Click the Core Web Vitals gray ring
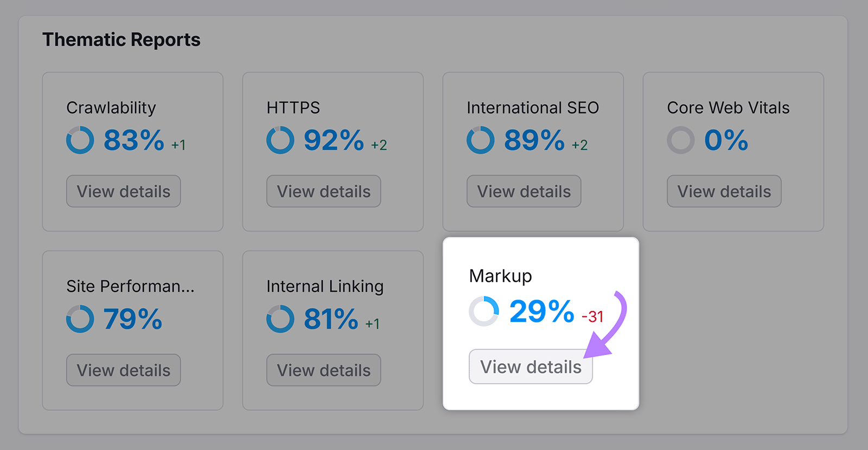 [x=681, y=140]
